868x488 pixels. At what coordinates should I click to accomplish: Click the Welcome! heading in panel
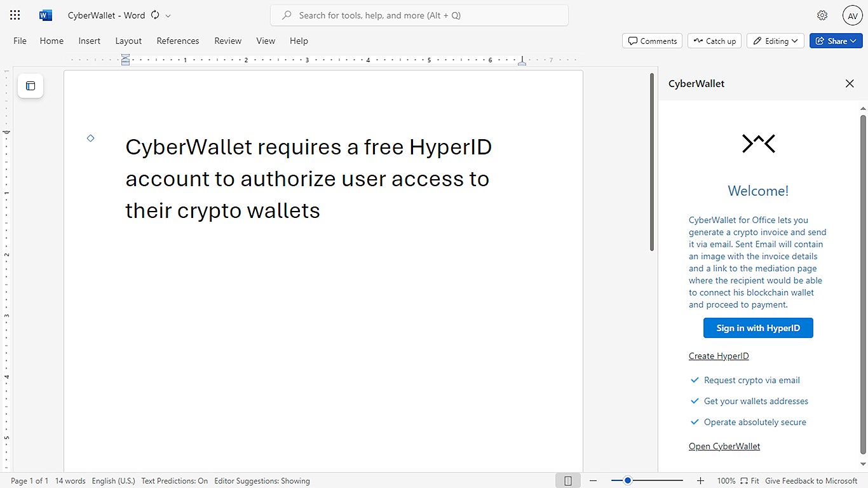(x=758, y=191)
